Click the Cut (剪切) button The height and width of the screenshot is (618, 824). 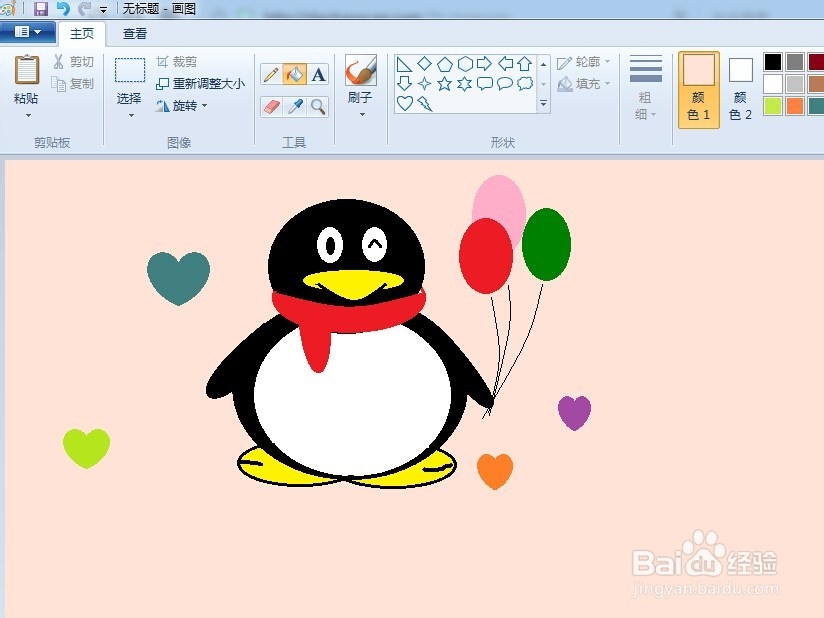tap(74, 62)
